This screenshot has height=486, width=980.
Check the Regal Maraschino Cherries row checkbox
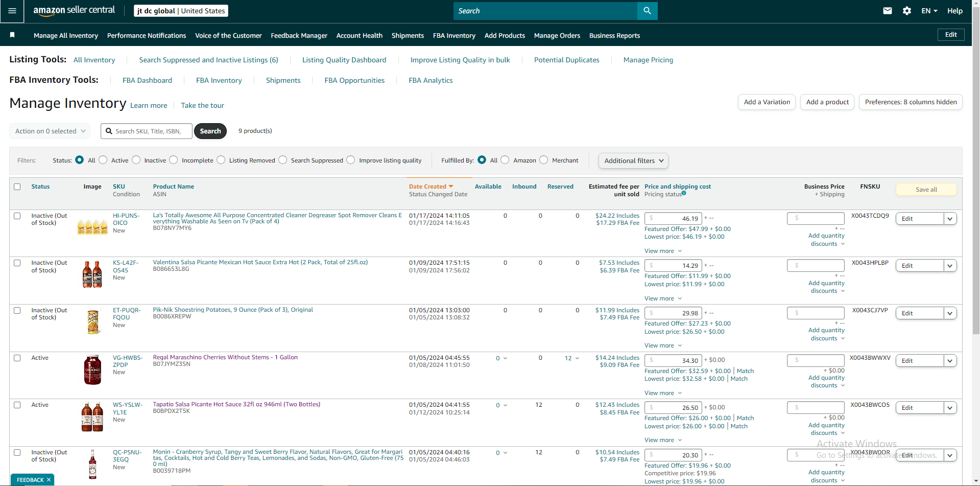coord(17,358)
